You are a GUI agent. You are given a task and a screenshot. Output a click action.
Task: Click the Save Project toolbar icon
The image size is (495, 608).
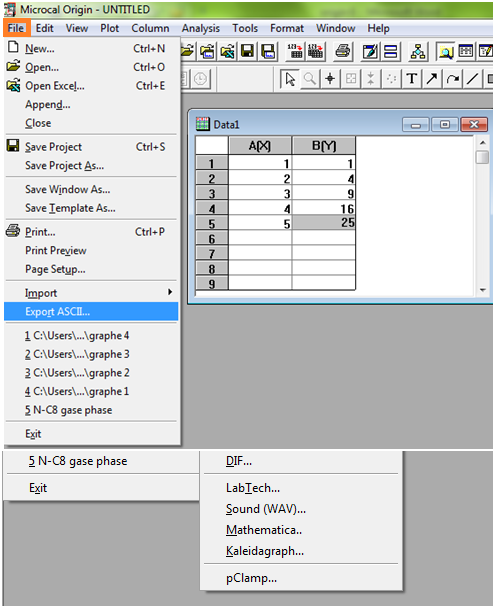click(247, 51)
